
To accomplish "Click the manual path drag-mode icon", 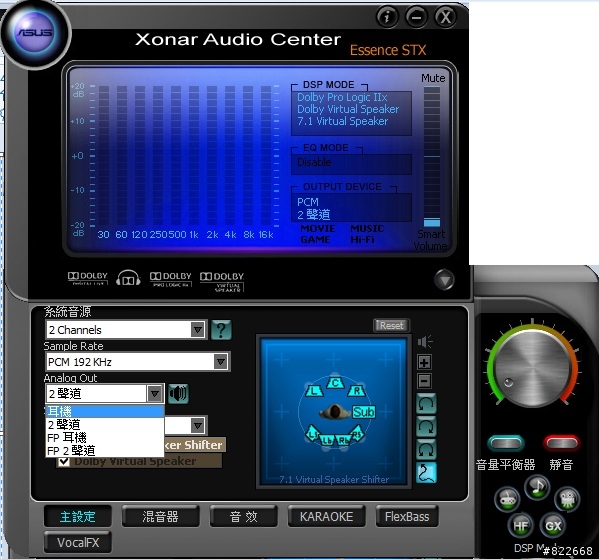I will coord(426,472).
